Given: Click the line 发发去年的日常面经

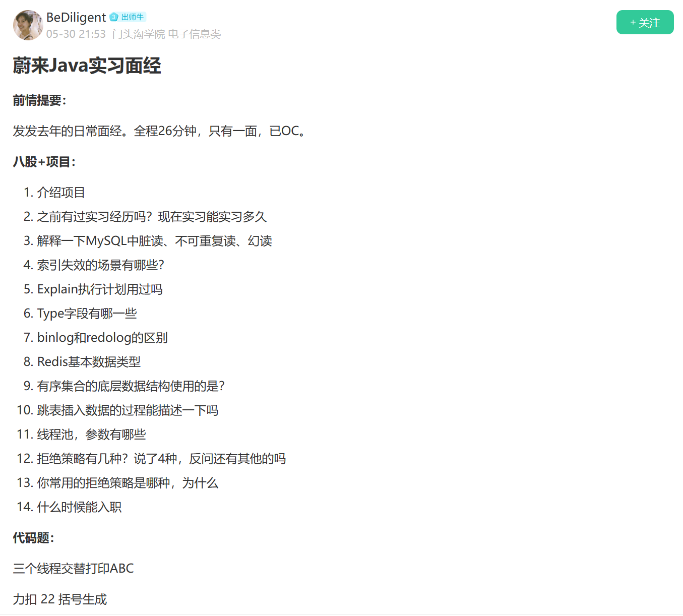Looking at the screenshot, I should point(160,131).
